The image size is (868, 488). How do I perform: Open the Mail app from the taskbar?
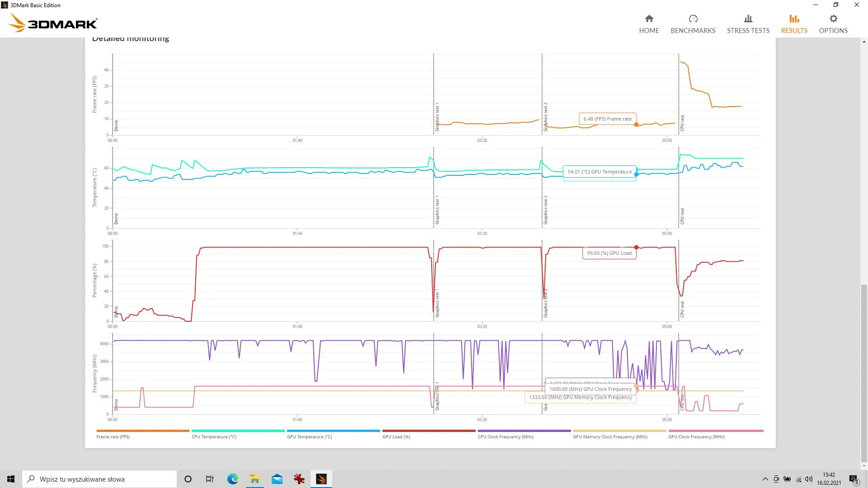pos(277,479)
